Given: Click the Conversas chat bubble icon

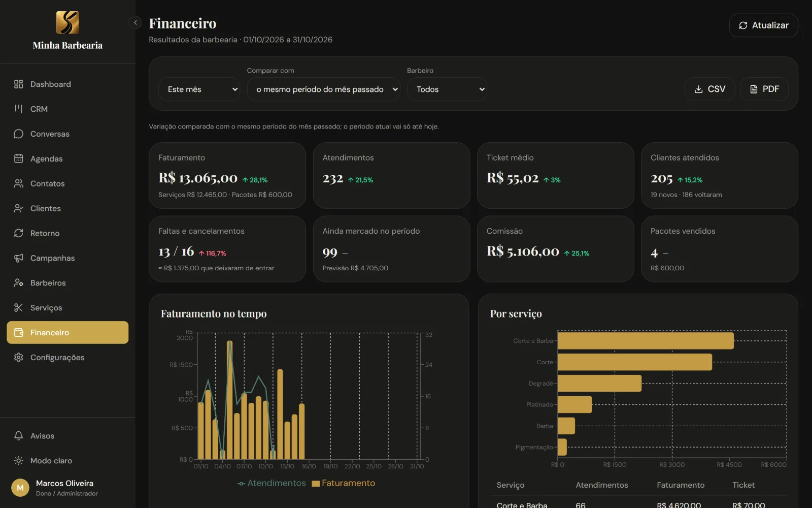Looking at the screenshot, I should [19, 134].
